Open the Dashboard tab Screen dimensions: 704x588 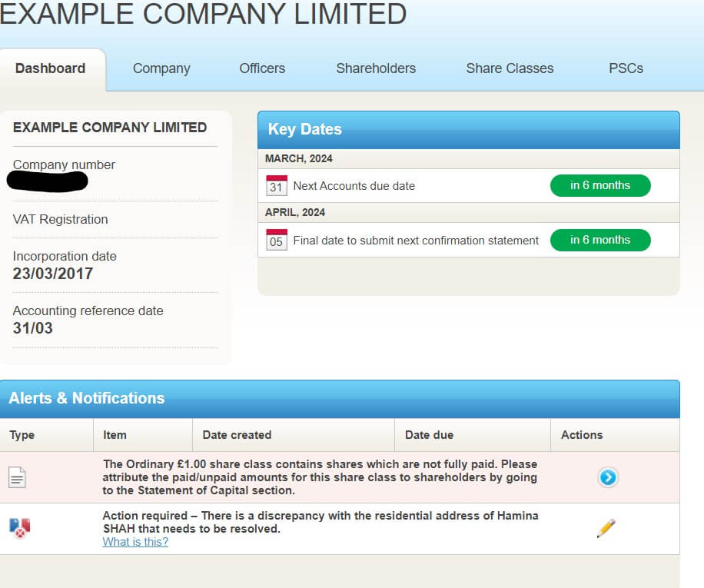(50, 68)
